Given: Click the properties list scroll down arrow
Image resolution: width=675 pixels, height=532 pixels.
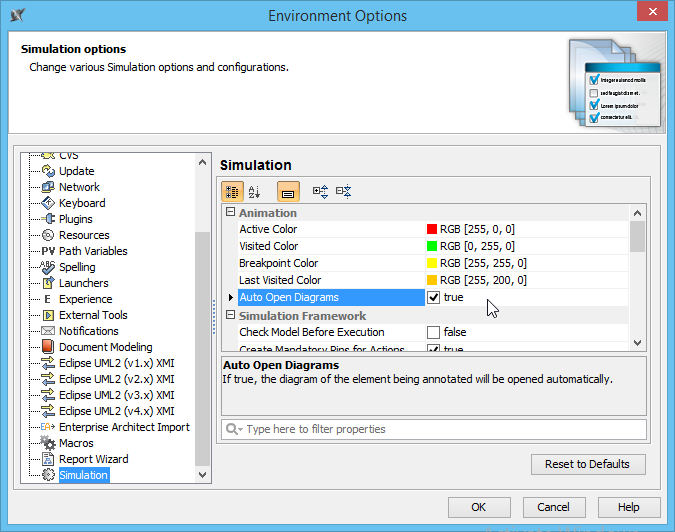Looking at the screenshot, I should 638,343.
